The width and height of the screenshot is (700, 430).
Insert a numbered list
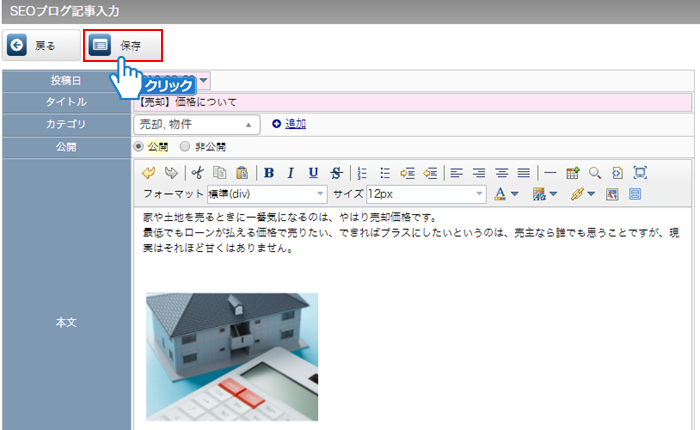(x=362, y=172)
